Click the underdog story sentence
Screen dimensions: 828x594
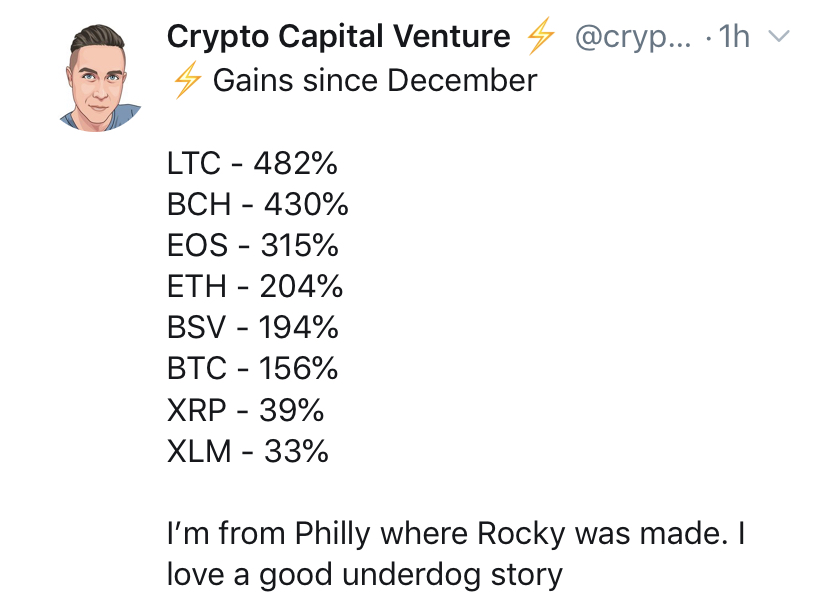pos(364,576)
